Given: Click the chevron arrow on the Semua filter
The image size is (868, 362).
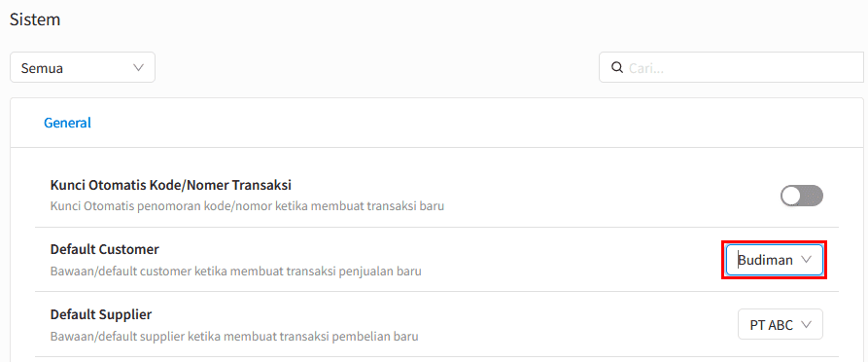Looking at the screenshot, I should click(x=138, y=68).
